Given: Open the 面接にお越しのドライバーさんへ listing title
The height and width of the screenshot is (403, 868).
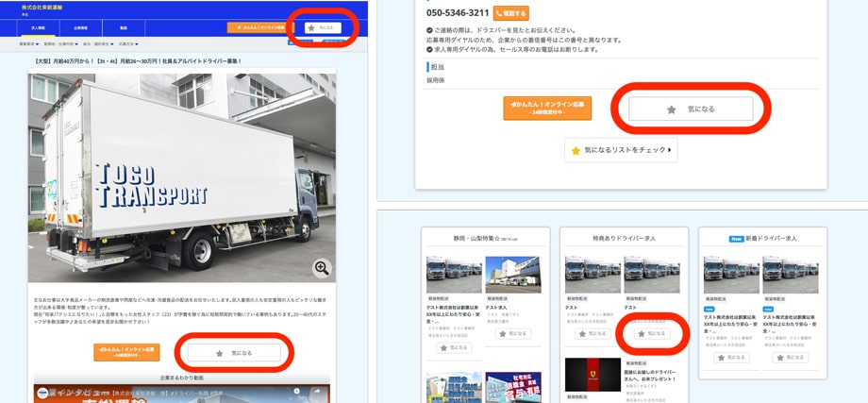Looking at the screenshot, I should click(652, 376).
